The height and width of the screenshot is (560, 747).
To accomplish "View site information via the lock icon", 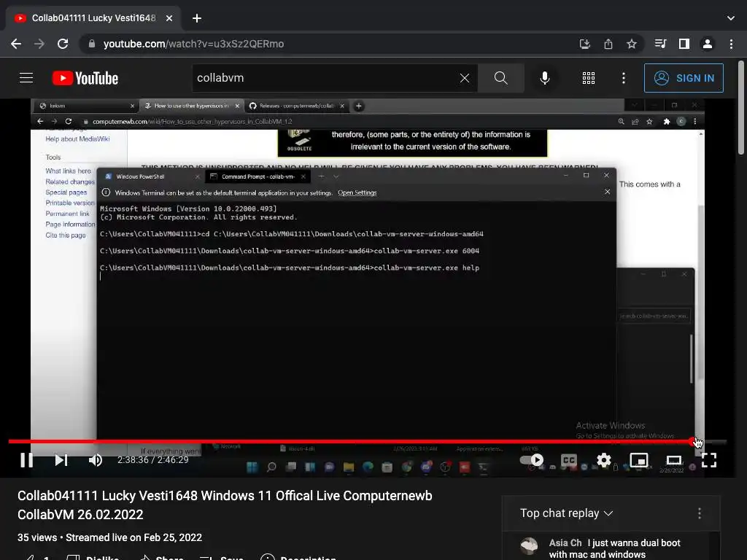I will pyautogui.click(x=92, y=44).
